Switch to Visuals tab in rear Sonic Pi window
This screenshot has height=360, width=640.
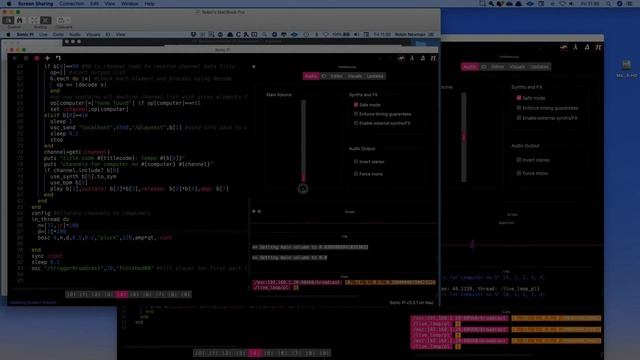point(517,67)
